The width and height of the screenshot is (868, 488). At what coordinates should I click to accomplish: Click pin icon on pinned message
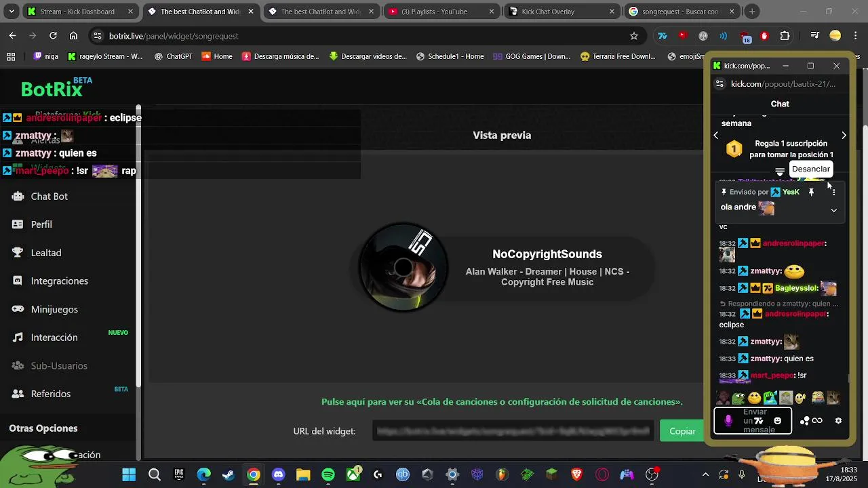coord(811,192)
